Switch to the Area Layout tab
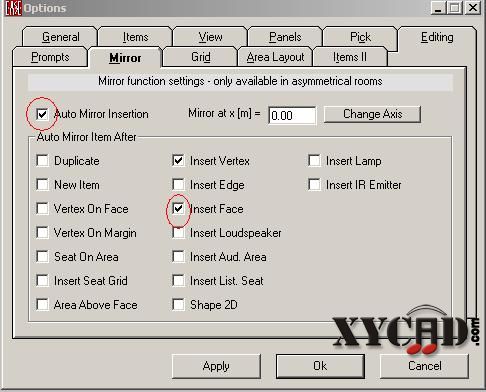The image size is (486, 392). 275,57
